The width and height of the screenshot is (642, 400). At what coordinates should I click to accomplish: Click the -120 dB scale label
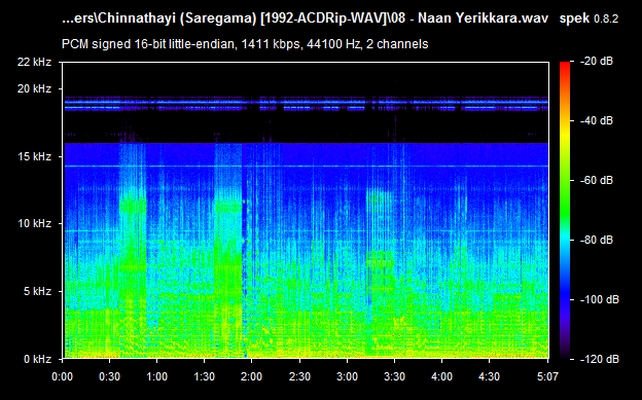coord(599,359)
